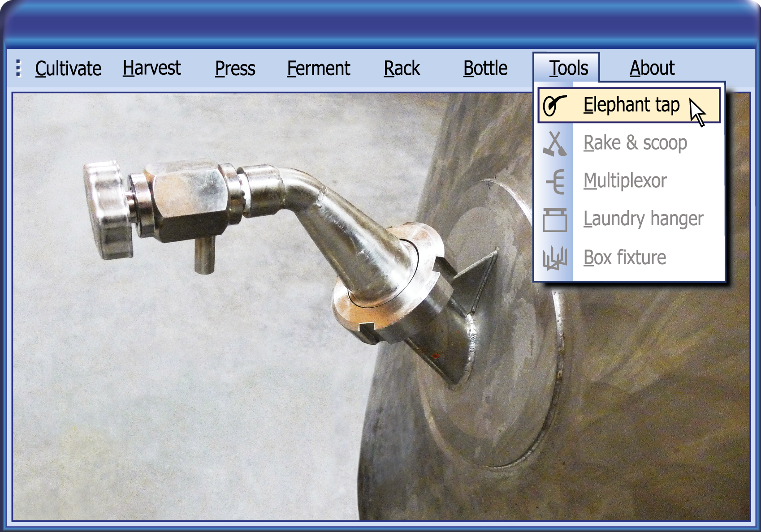
Task: Click the Box fixture icon
Action: pyautogui.click(x=555, y=259)
